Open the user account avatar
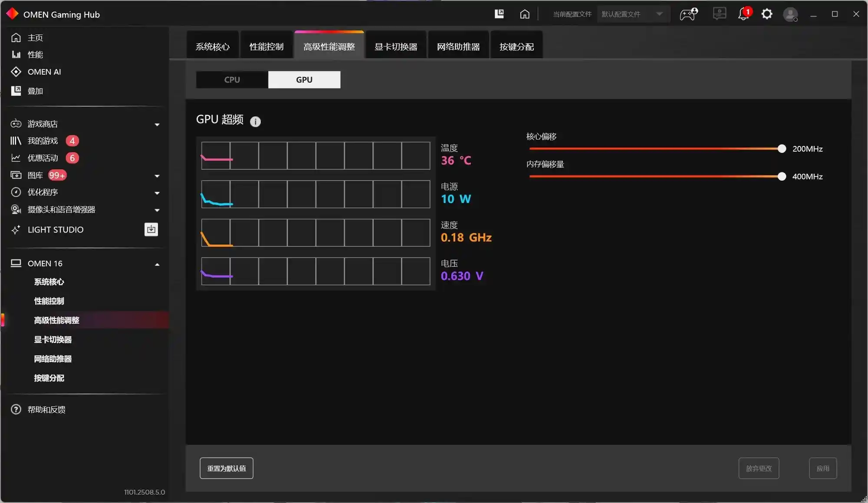Screen dimensions: 868x503 click(790, 14)
